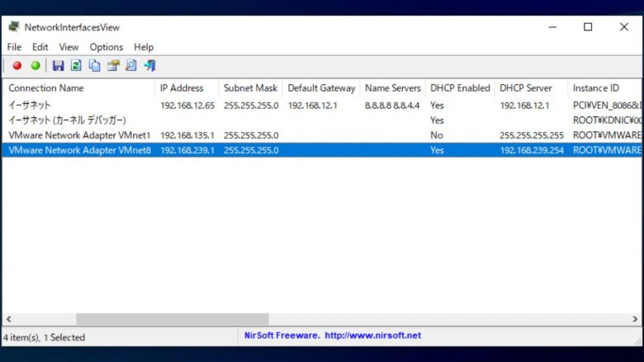Sort by Connection Name column header
The height and width of the screenshot is (362, 644).
point(79,88)
